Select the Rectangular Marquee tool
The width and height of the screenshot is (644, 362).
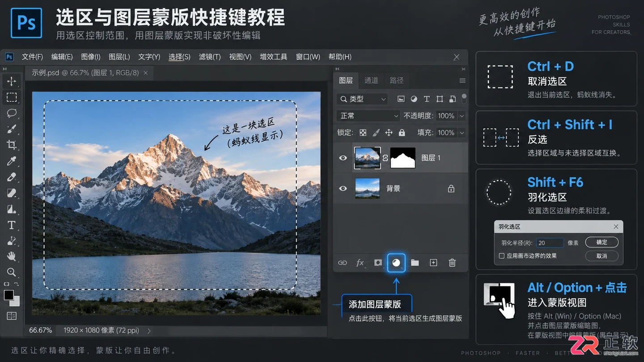pos(12,97)
